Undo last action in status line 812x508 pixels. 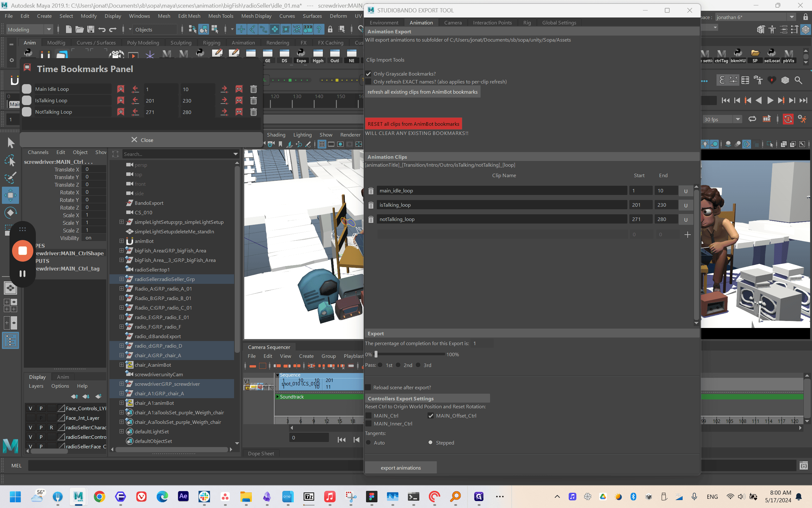click(102, 30)
